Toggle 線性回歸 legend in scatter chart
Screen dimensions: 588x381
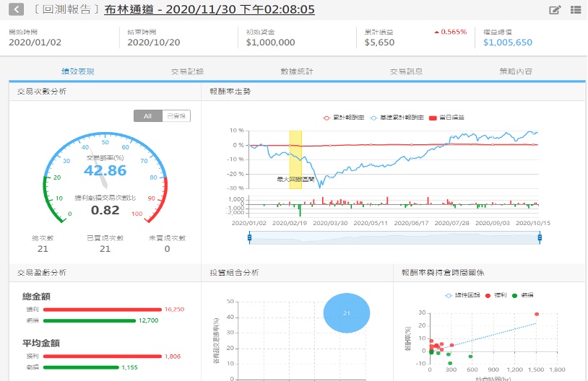[x=462, y=295]
